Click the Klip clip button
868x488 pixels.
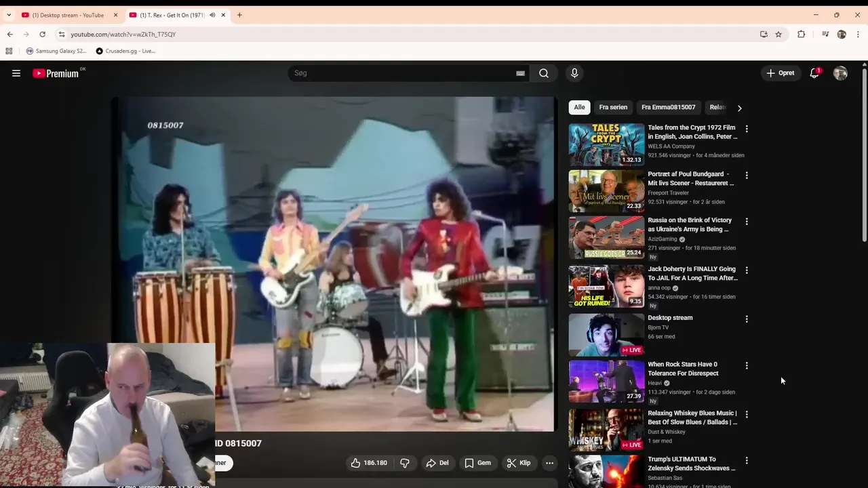tap(519, 463)
